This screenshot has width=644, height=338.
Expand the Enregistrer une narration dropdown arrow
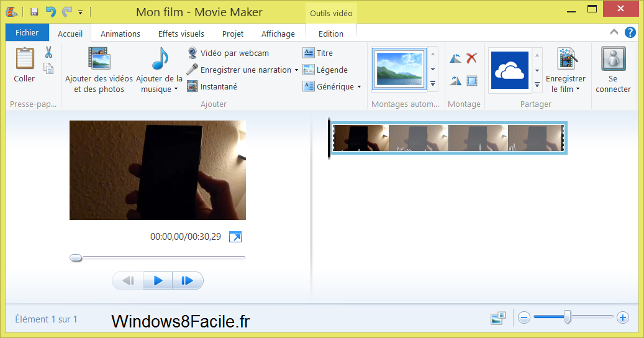point(296,70)
